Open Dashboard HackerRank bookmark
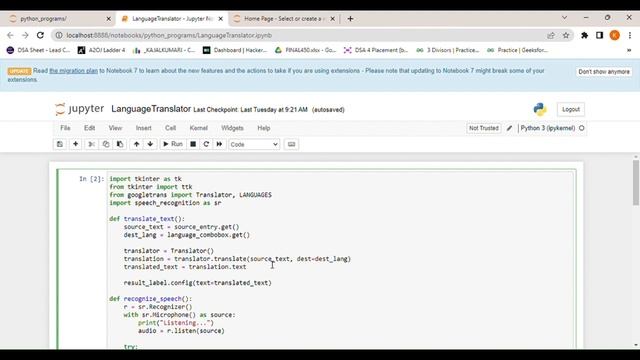The image size is (640, 360). coord(235,50)
